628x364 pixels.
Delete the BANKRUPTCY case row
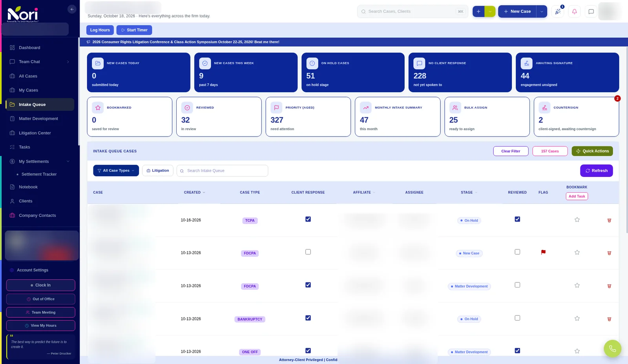609,319
